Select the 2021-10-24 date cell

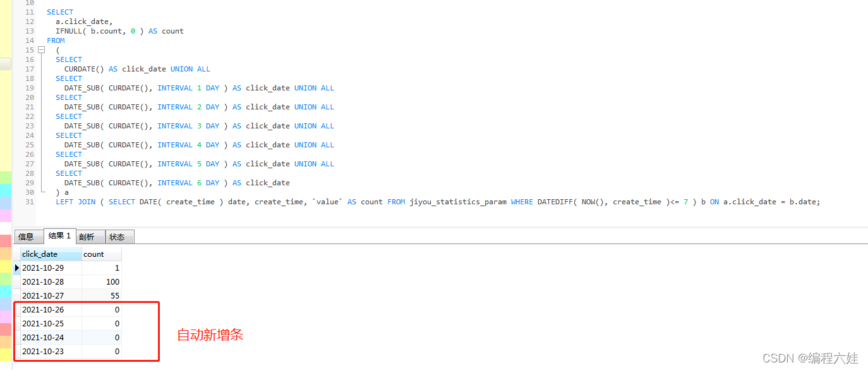coord(51,338)
